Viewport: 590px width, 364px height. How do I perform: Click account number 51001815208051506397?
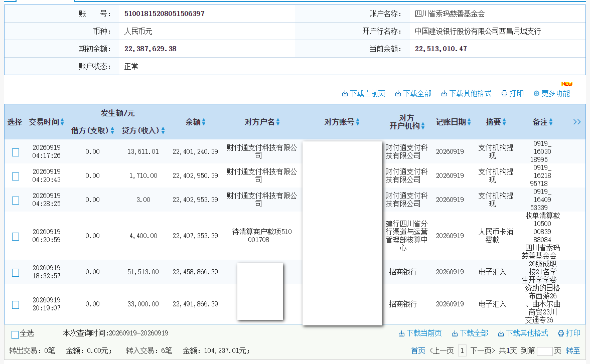(x=165, y=14)
